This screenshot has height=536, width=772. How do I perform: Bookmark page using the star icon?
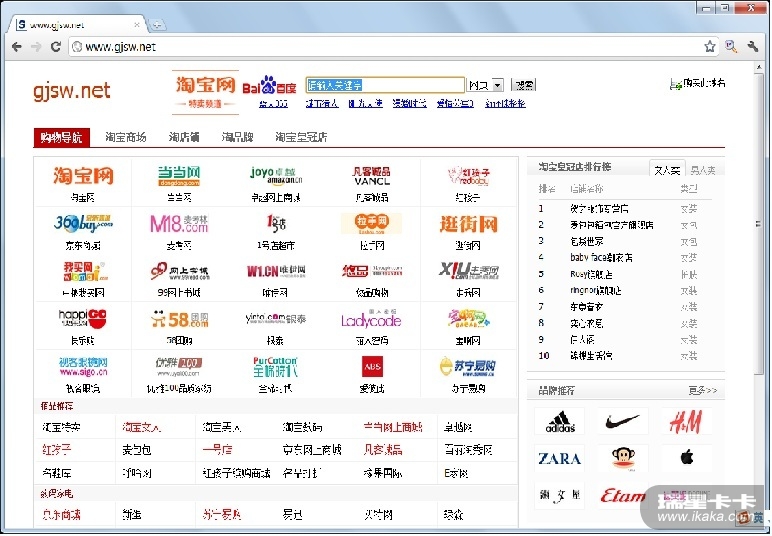(709, 46)
